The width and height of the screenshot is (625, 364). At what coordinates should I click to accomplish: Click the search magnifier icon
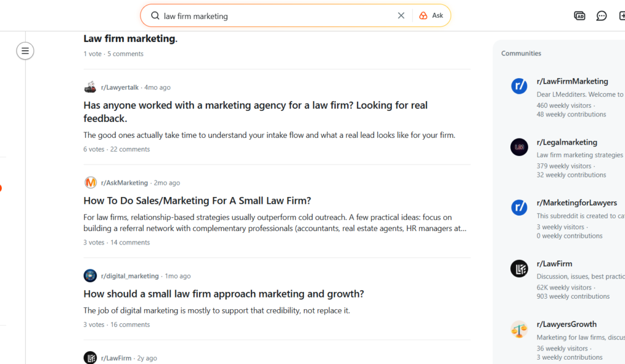(155, 16)
